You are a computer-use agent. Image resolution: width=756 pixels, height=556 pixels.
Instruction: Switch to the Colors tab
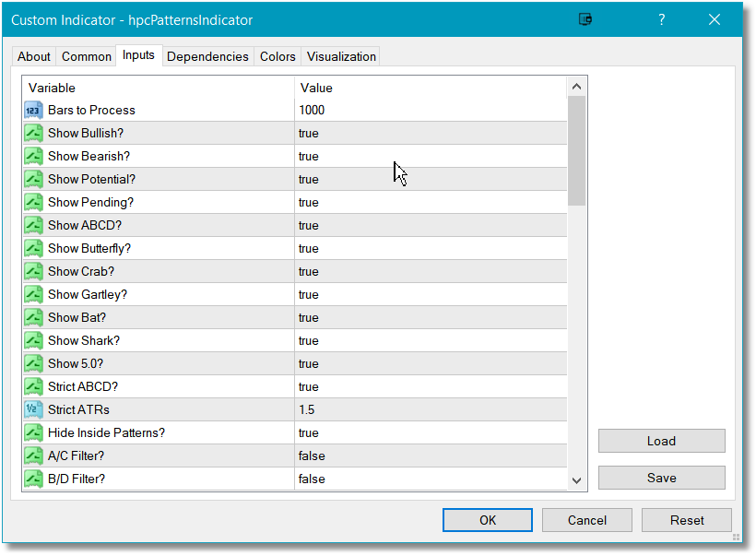coord(278,56)
